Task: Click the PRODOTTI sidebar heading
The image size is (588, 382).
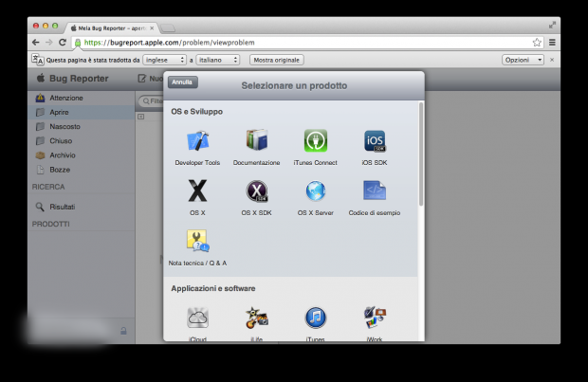Action: pos(50,224)
